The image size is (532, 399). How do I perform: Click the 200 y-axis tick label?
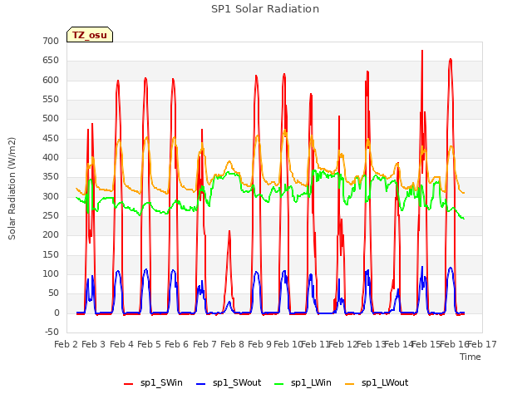pos(51,235)
